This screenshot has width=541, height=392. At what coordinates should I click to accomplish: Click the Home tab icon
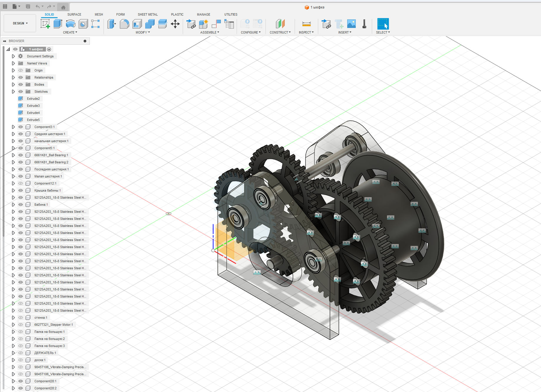(63, 7)
